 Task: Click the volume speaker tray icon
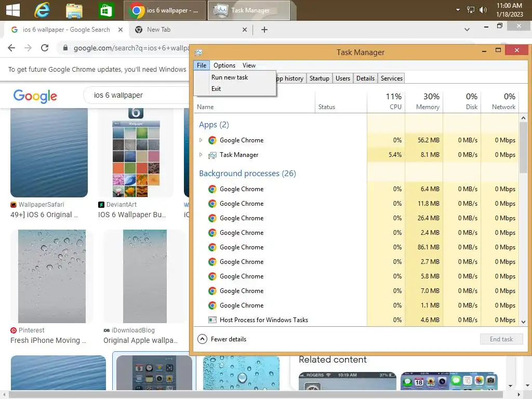[x=483, y=10]
